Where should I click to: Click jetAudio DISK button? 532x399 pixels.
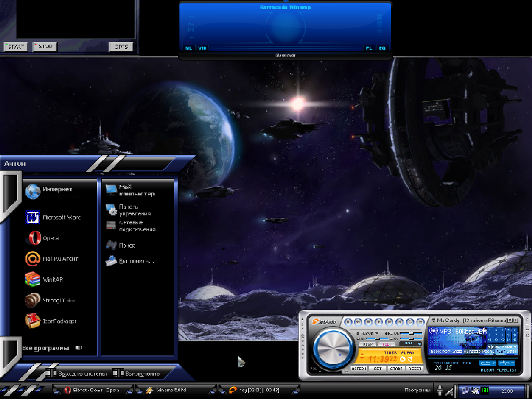367,344
